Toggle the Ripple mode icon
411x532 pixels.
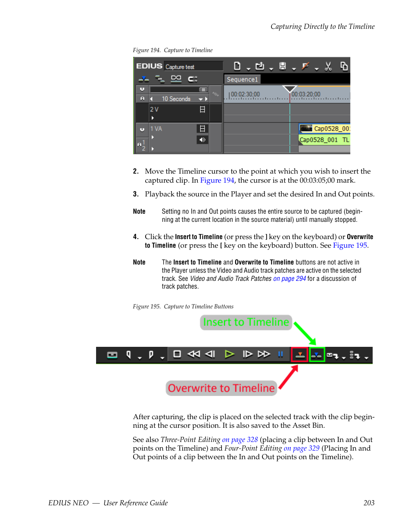click(176, 79)
